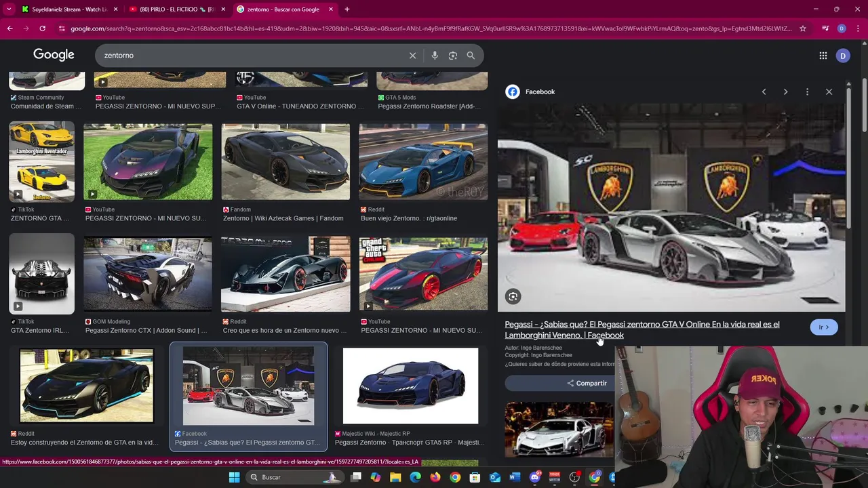Image resolution: width=868 pixels, height=488 pixels.
Task: Go back in the browser
Action: pyautogui.click(x=9, y=28)
